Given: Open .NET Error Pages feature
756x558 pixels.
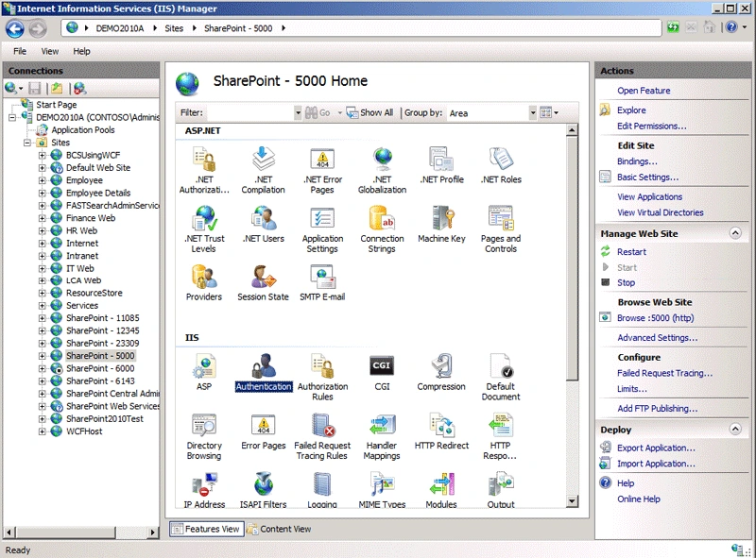Looking at the screenshot, I should click(322, 170).
